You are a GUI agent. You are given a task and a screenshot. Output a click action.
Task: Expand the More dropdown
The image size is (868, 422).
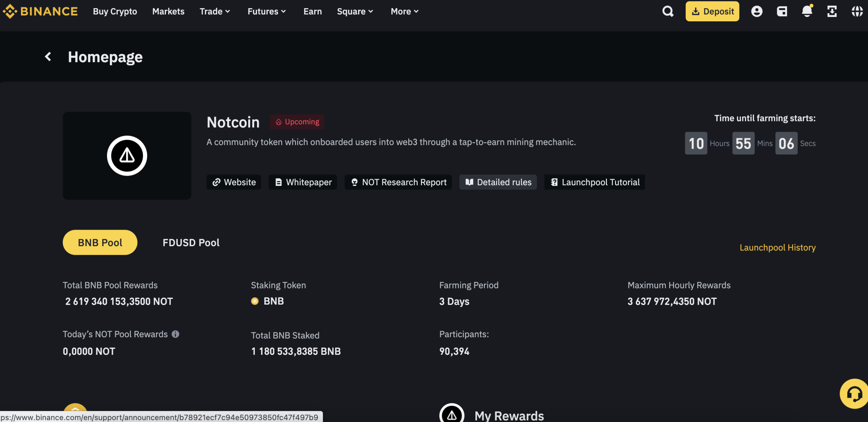pos(405,11)
